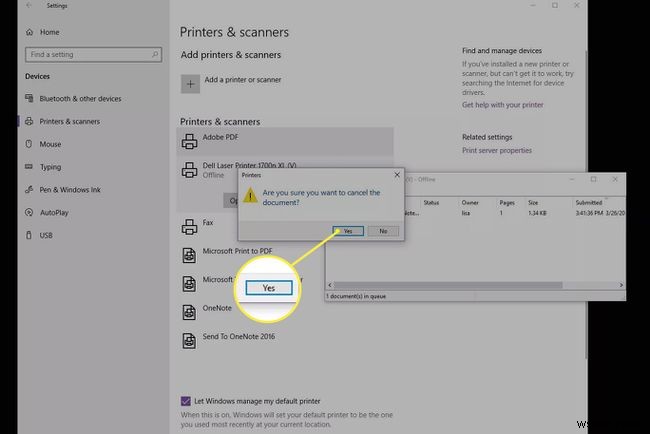
Task: Maximize the print queue window
Action: click(x=594, y=179)
